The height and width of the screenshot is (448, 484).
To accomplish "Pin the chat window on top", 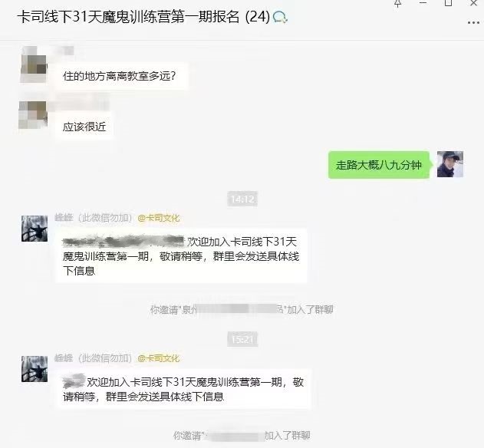I will (397, 3).
